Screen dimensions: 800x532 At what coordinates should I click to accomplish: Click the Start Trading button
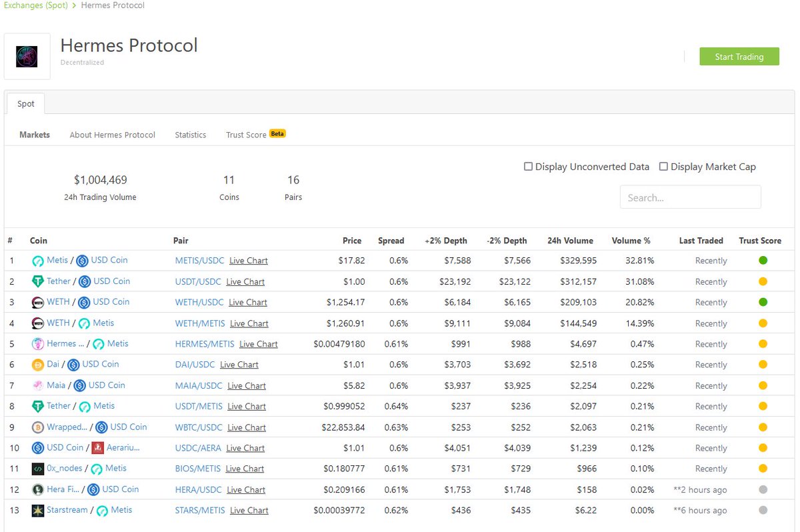coord(739,57)
